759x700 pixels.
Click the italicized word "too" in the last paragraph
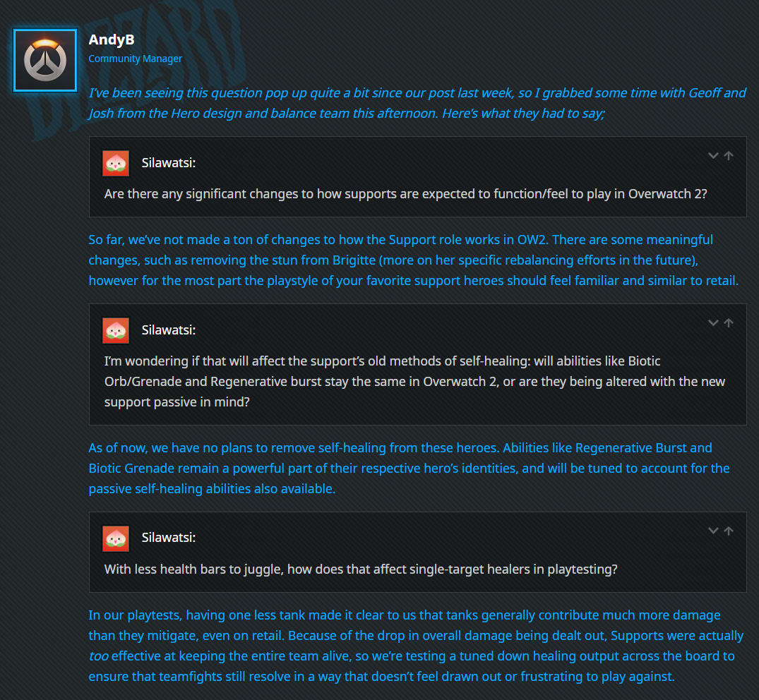pyautogui.click(x=98, y=656)
